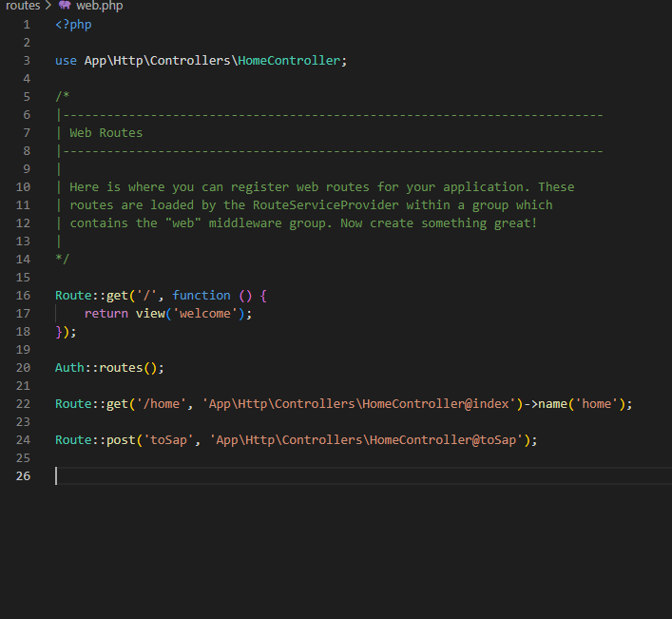The height and width of the screenshot is (619, 672).
Task: Click line number 24 in the gutter
Action: coord(23,440)
